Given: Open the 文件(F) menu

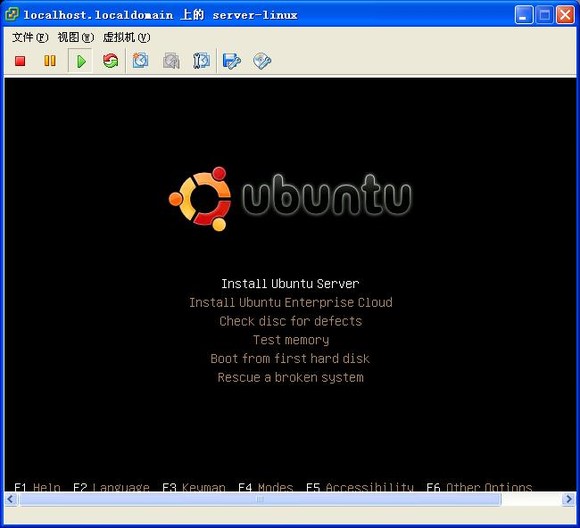Looking at the screenshot, I should [x=30, y=37].
